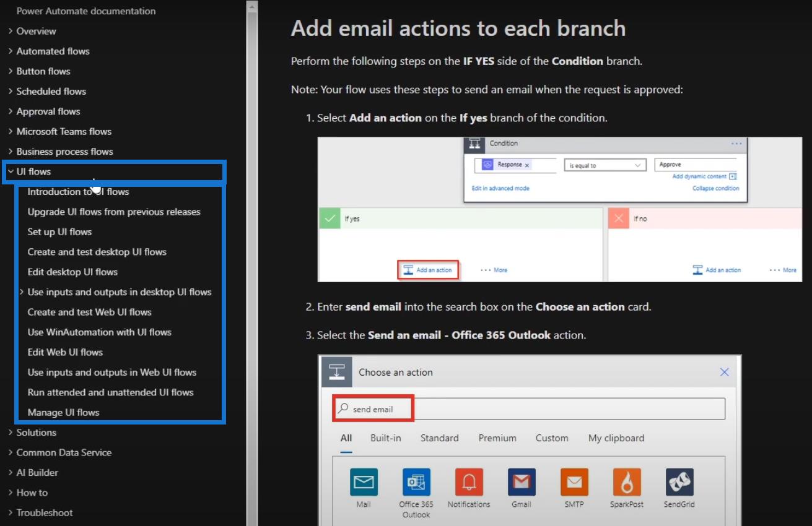This screenshot has height=526, width=812.
Task: Open More options in the If yes branch
Action: (494, 270)
